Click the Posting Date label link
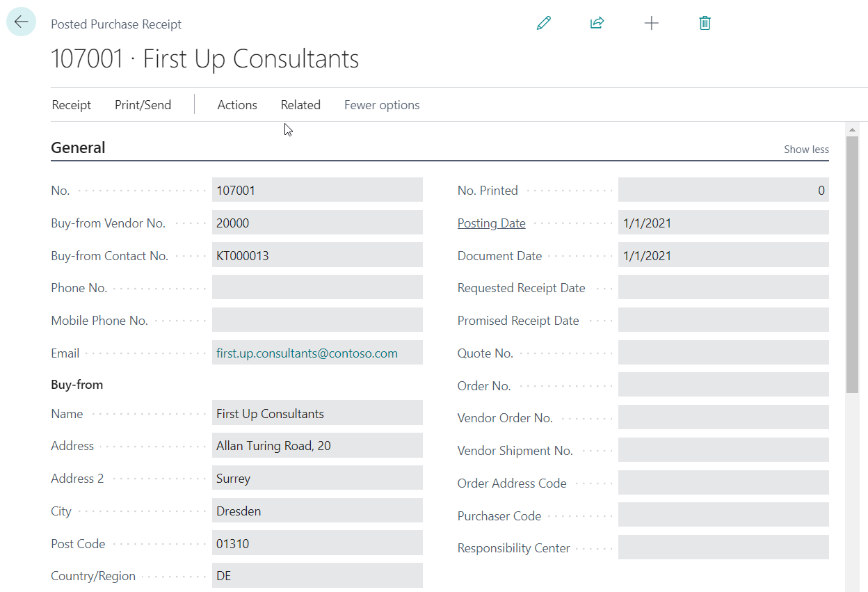This screenshot has width=868, height=592. 491,223
